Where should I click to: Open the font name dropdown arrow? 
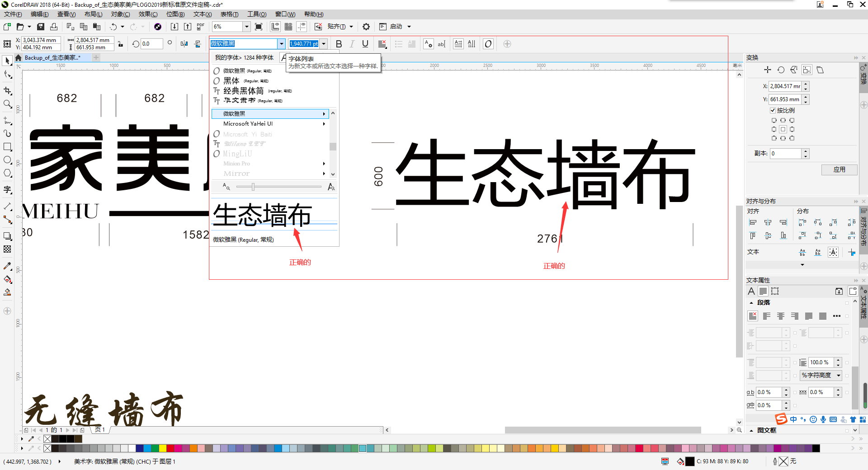pos(282,44)
